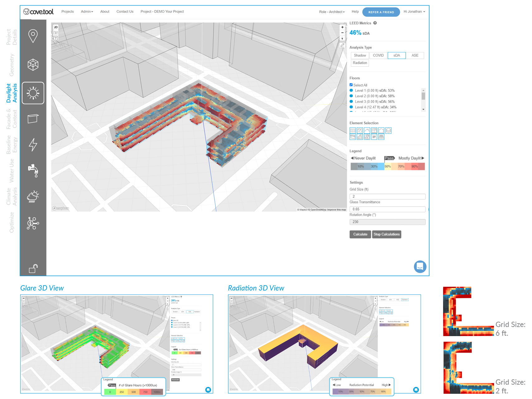
Task: Open the Water Use faucet icon
Action: [33, 170]
